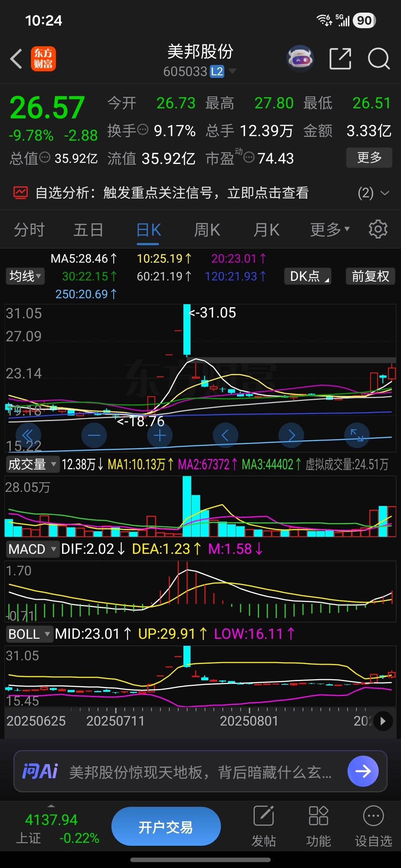
Task: Move chart right with right arrow
Action: [x=291, y=435]
